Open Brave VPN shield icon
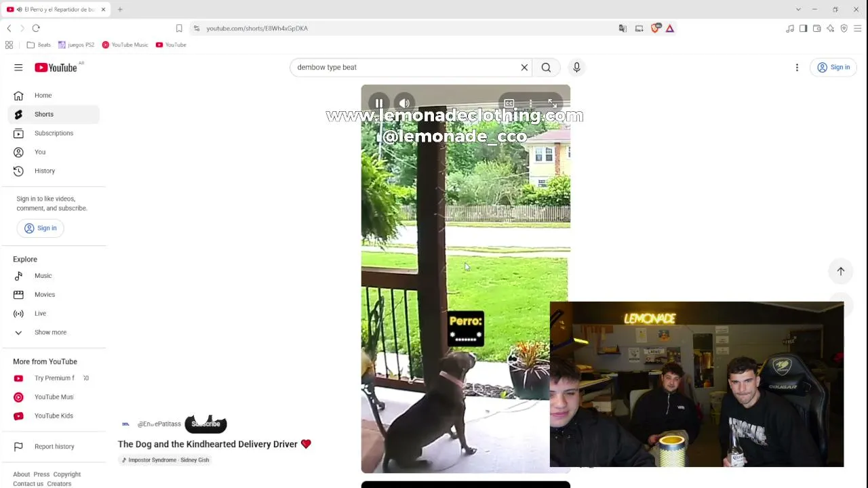Image resolution: width=868 pixels, height=488 pixels. tap(844, 28)
